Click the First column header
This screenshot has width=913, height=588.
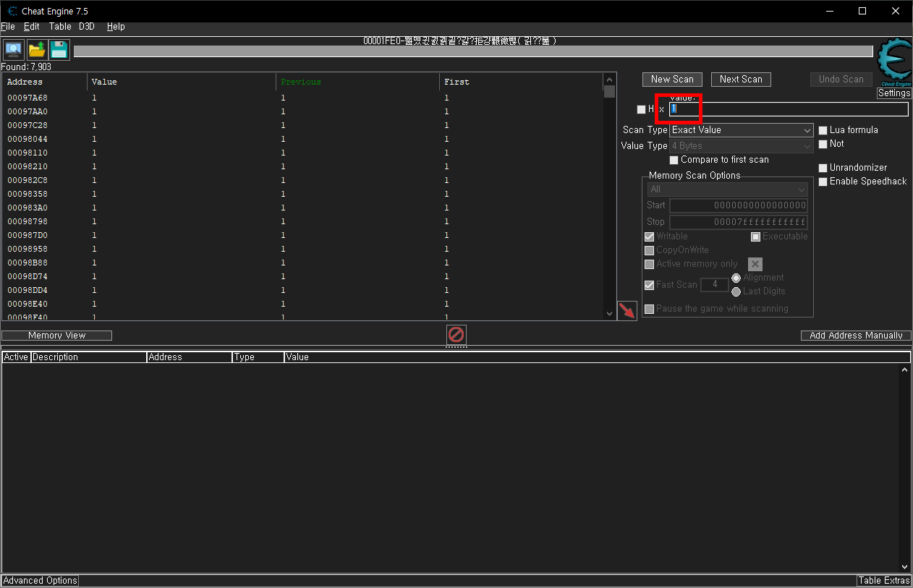point(521,82)
